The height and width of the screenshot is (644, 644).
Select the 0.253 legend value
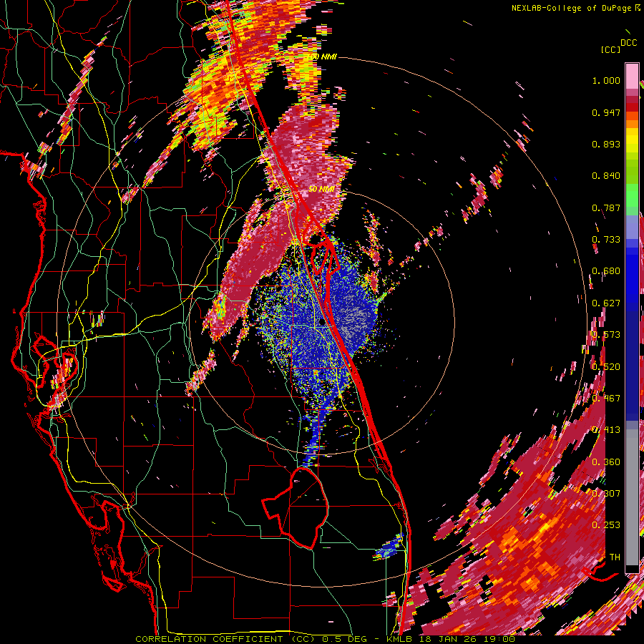(x=606, y=525)
